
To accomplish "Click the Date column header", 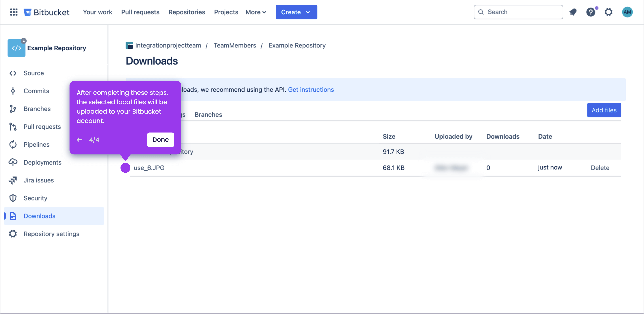I will pos(545,136).
